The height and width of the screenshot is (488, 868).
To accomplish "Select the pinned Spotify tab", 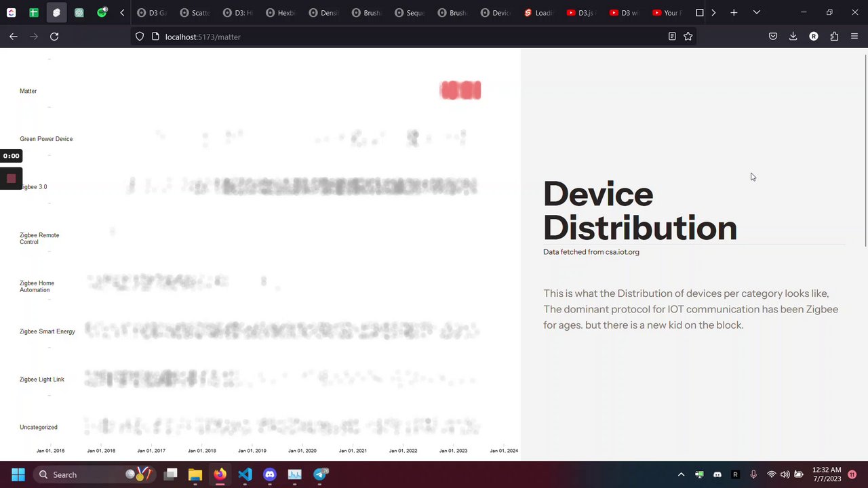I will click(x=102, y=12).
